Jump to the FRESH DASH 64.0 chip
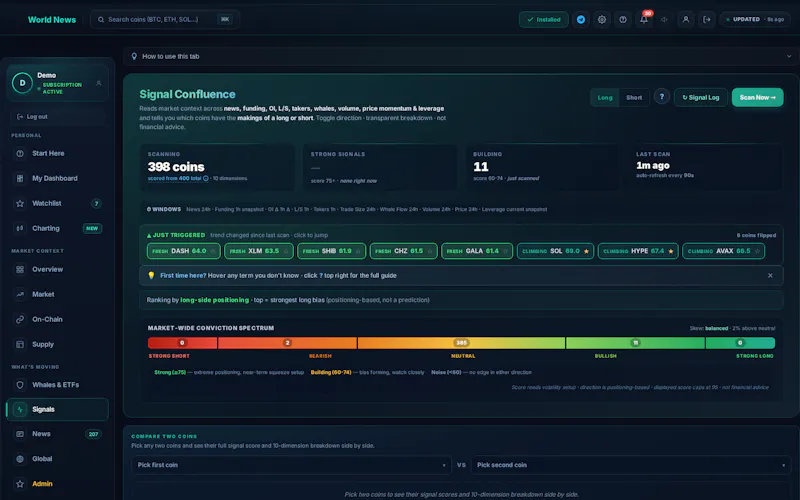 [x=183, y=251]
